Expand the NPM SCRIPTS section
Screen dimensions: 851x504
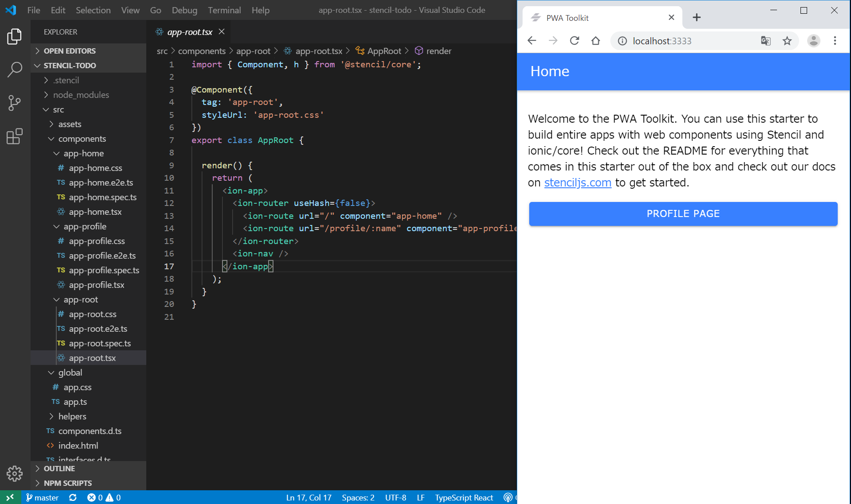(x=89, y=483)
